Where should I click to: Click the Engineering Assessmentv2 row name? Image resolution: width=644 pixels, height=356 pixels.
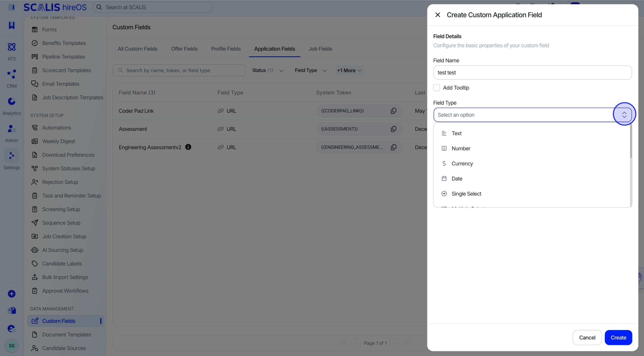pyautogui.click(x=150, y=147)
